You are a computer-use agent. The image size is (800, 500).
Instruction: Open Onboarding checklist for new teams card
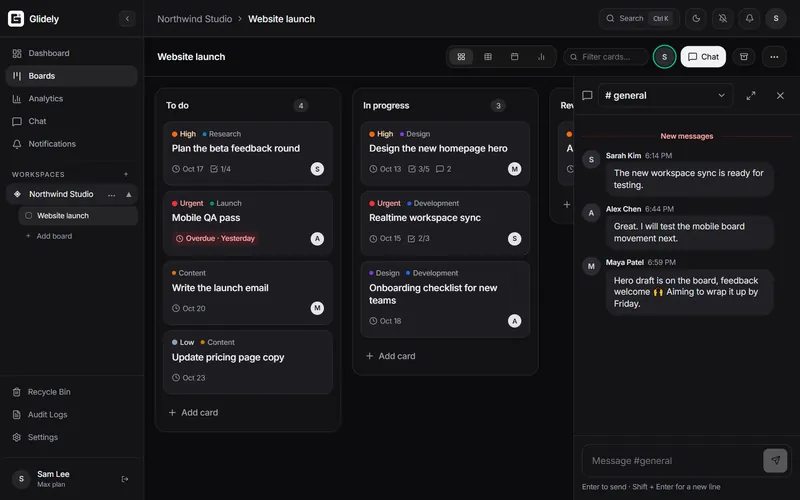click(x=445, y=299)
